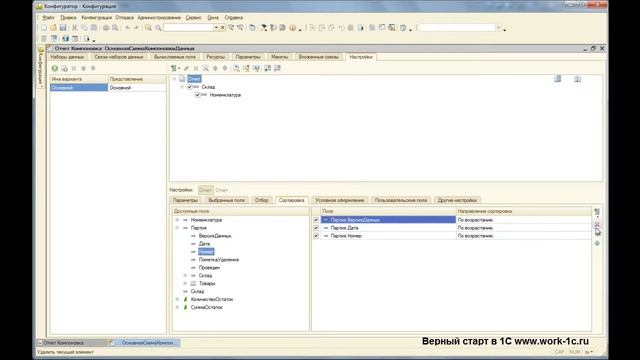Uncheck the Партия.ВерсияДанных sort field checkbox
This screenshot has width=640, height=360.
pyautogui.click(x=316, y=220)
